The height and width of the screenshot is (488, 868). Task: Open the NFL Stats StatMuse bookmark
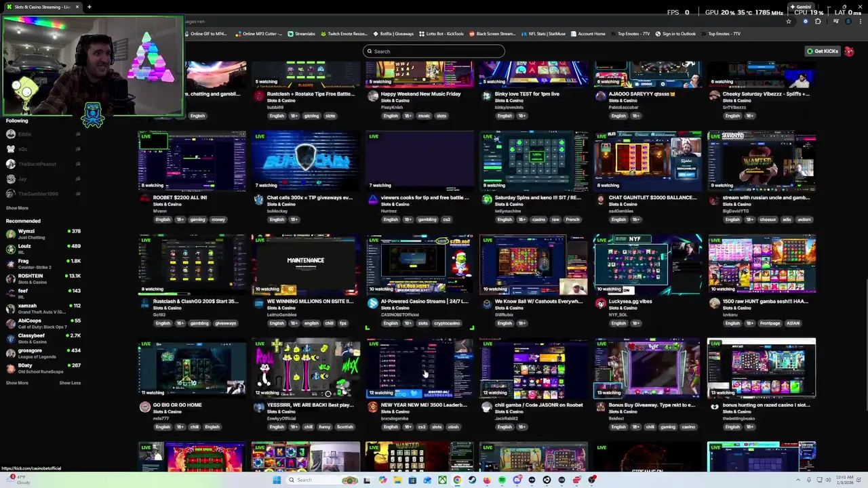point(544,34)
